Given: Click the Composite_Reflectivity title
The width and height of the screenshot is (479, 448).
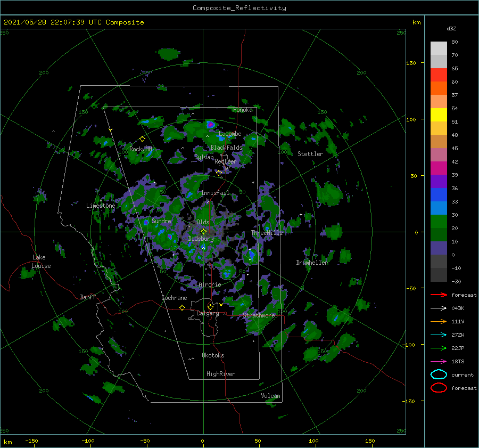Looking at the screenshot, I should 240,8.
